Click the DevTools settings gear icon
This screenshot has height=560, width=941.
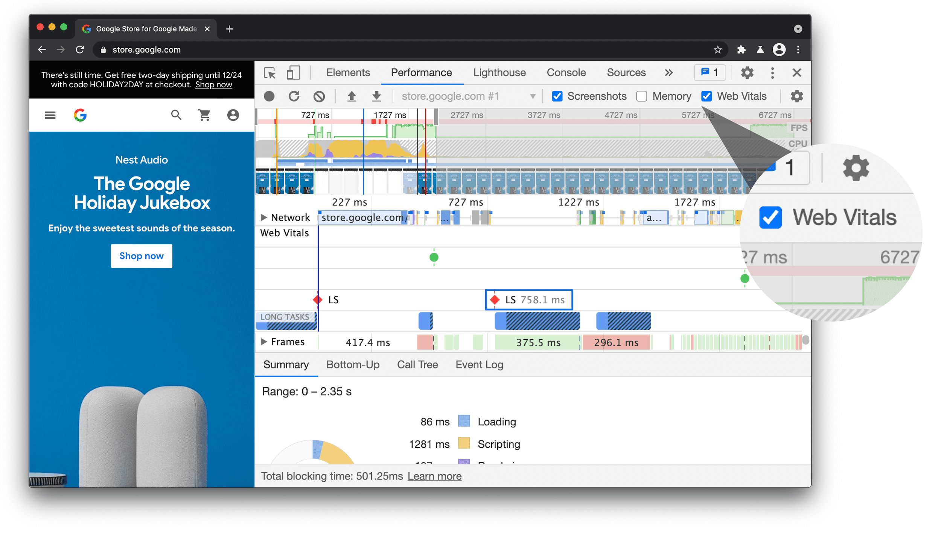(747, 72)
